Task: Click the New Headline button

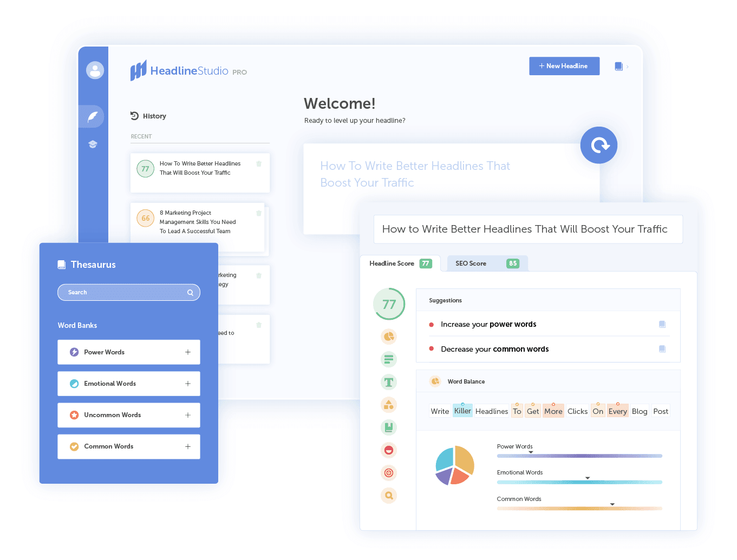Action: (564, 65)
